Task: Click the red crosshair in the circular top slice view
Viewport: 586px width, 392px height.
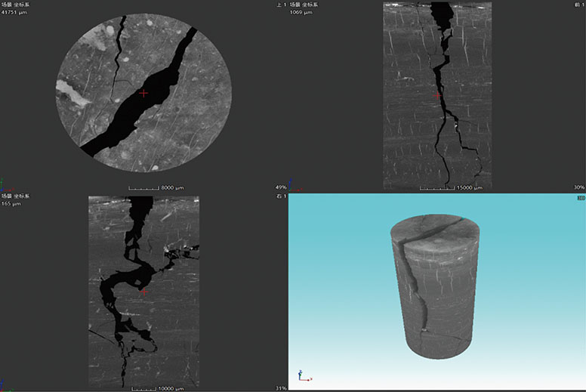Action: 143,93
